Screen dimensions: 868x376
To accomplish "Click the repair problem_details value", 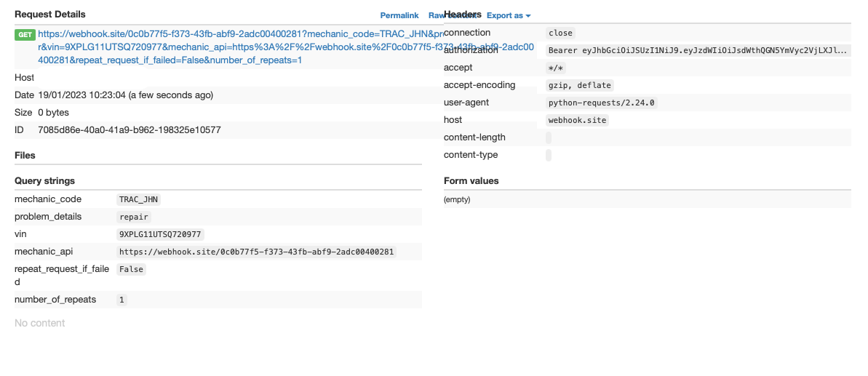I will pos(134,217).
